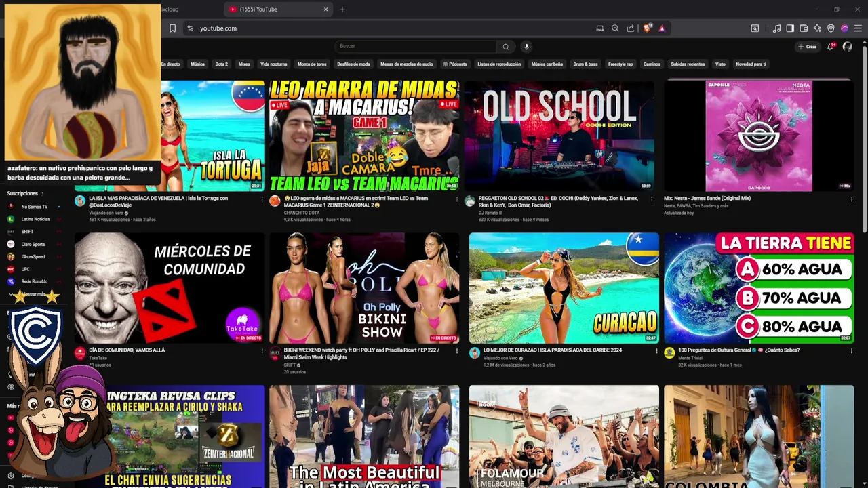Toggle the browser sidebar panel icon
The image size is (868, 488).
click(x=790, y=28)
